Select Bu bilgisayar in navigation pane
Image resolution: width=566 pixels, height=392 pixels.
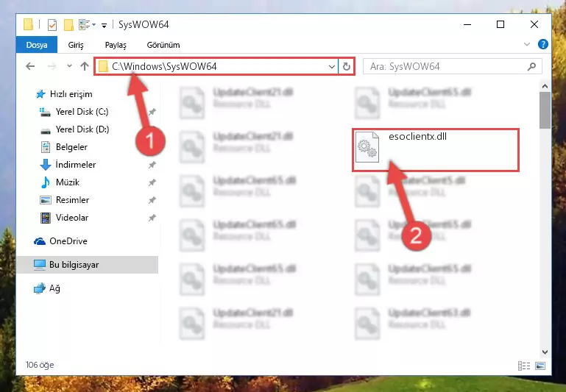pos(87,265)
